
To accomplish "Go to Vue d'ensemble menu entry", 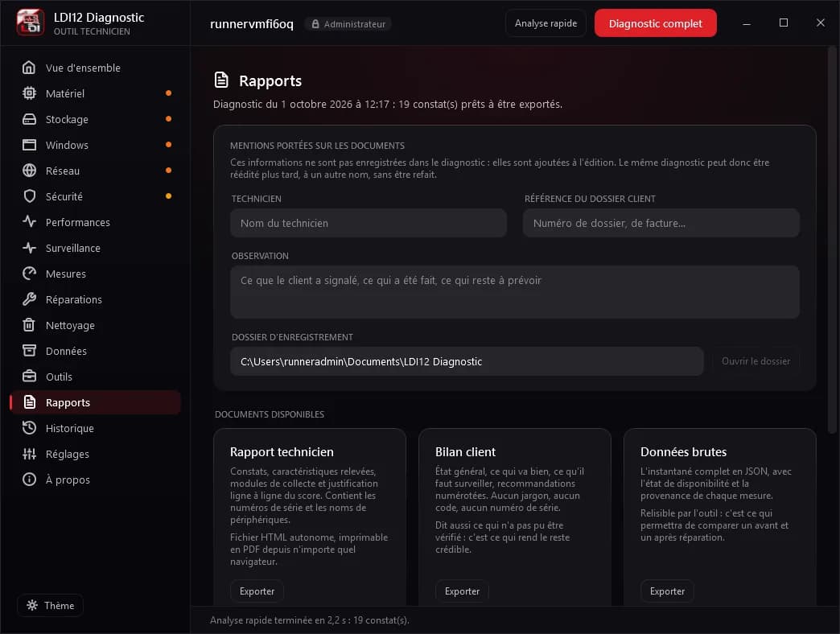I will tap(95, 68).
